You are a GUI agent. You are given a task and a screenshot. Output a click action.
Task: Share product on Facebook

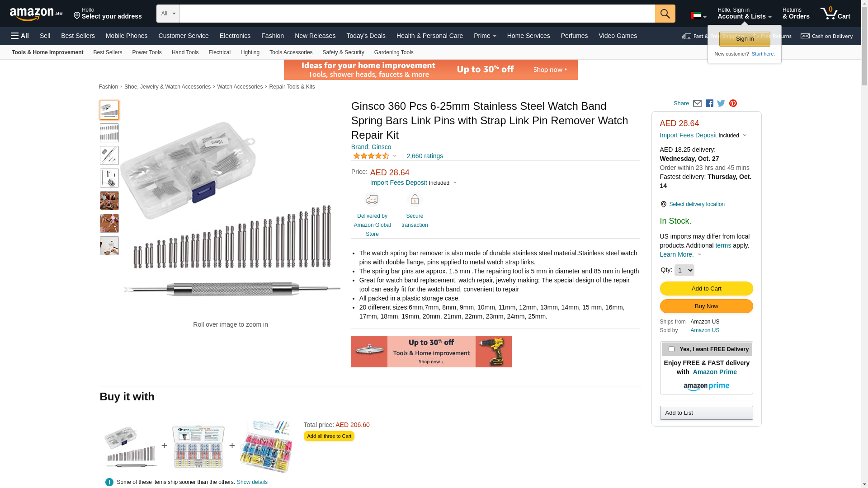tap(709, 103)
